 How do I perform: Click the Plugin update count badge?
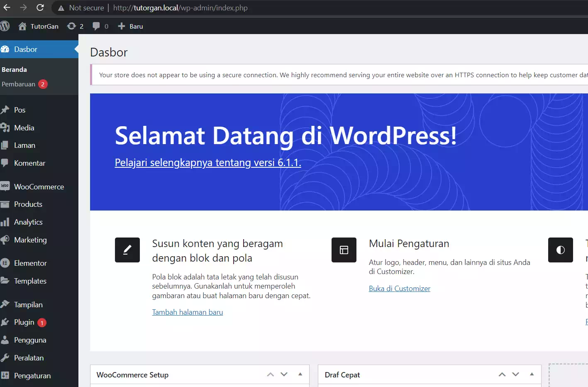[42, 323]
